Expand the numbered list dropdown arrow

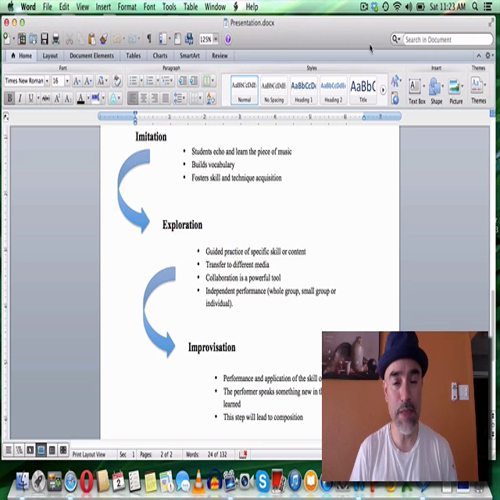tap(157, 81)
